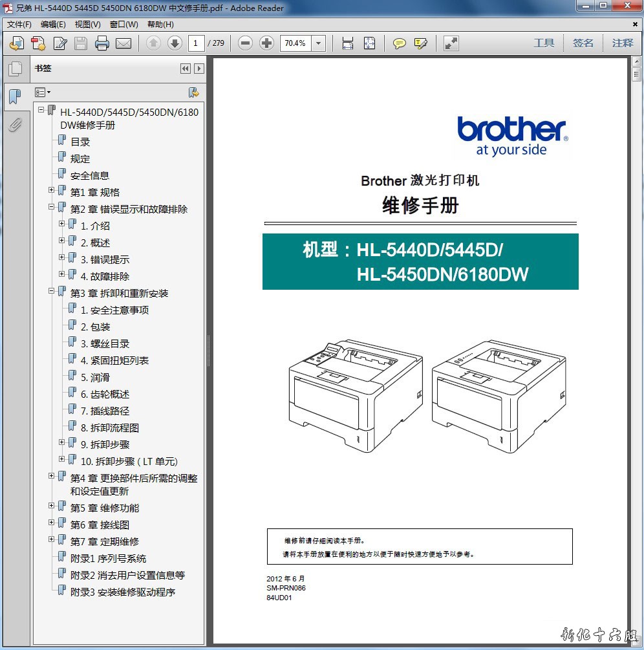Zoom out with the minus button
Viewport: 644px width, 650px height.
(x=245, y=43)
